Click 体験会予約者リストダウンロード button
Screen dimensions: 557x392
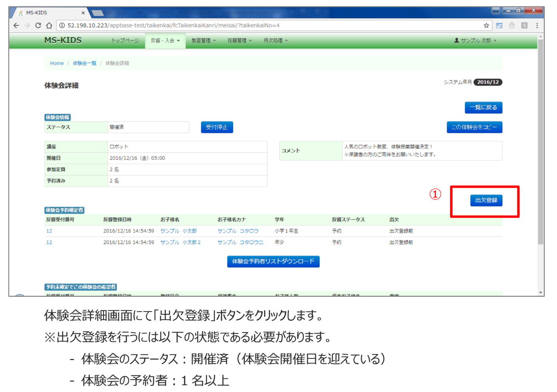click(x=273, y=262)
